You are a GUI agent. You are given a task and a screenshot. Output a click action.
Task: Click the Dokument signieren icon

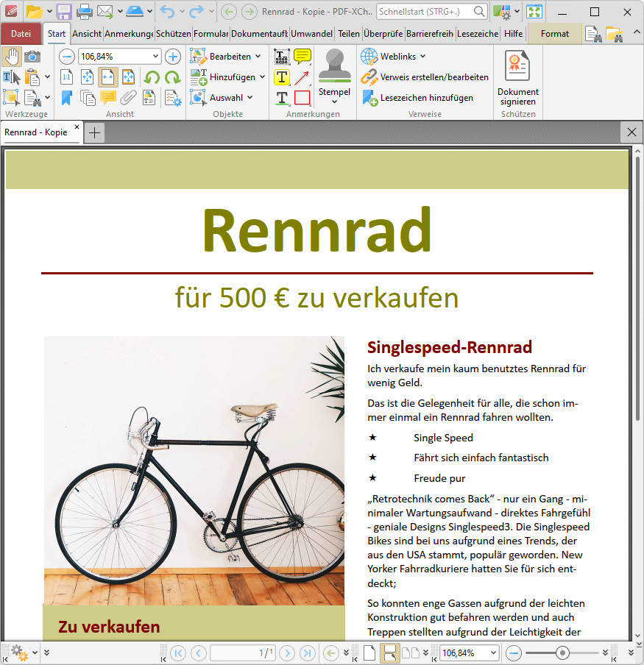pos(518,79)
